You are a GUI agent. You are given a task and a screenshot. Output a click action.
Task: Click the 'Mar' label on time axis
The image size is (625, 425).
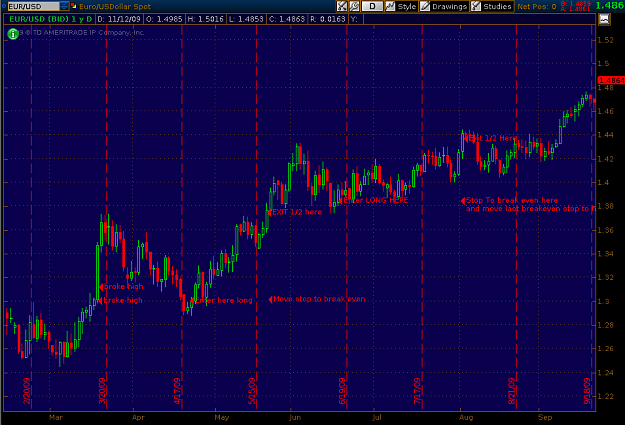[x=56, y=417]
